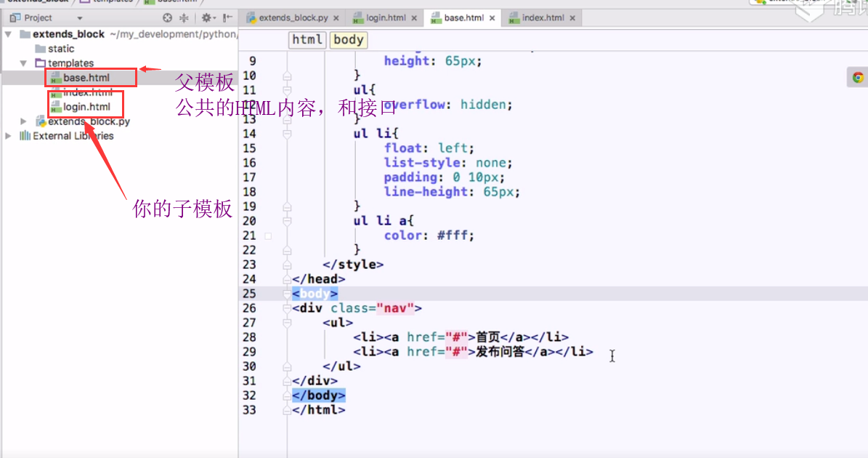Click the highlighted '<body>' opening tag
868x458 pixels.
315,294
